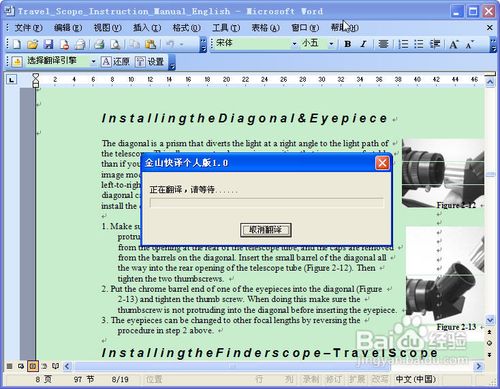The width and height of the screenshot is (500, 389).
Task: Expand standard toolbar options chevron
Action: click(203, 44)
